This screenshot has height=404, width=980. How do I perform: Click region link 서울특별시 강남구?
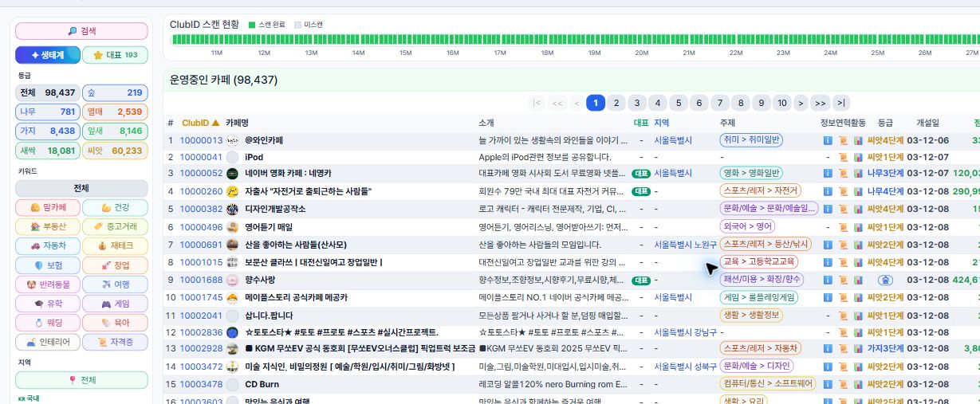click(685, 331)
